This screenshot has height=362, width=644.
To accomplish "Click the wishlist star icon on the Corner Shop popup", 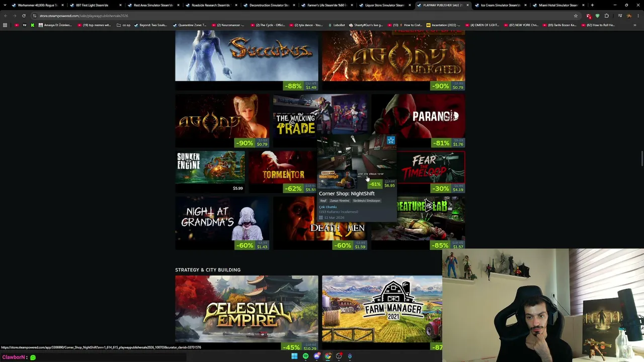I will (x=391, y=140).
